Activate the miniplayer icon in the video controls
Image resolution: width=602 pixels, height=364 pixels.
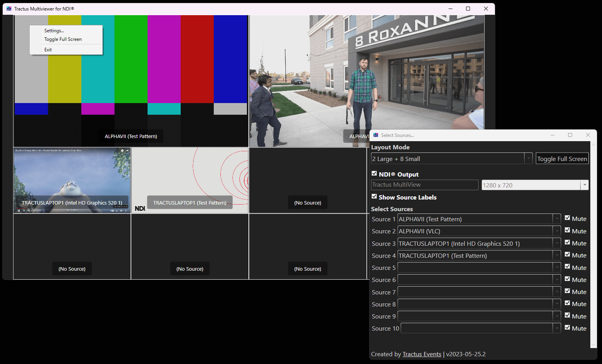click(x=116, y=211)
